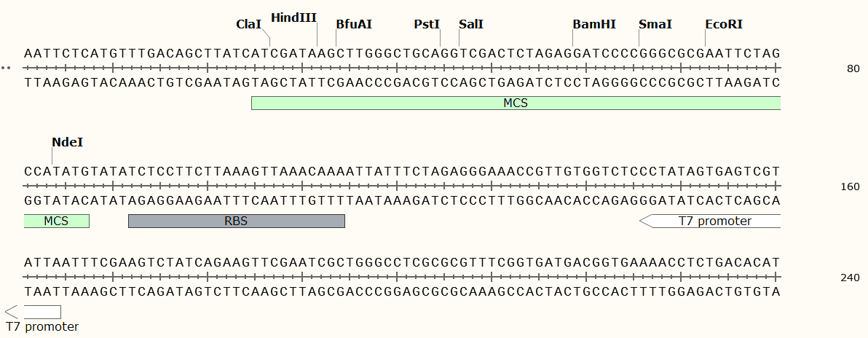This screenshot has height=338, width=868.
Task: Select the HindIII enzyme site label
Action: pos(293,17)
